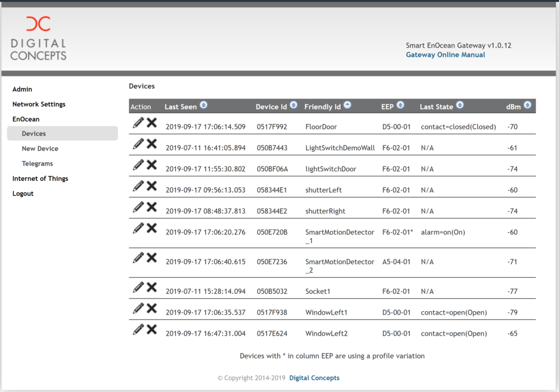Log out via the Logout link
Viewport: 559px width, 392px height.
tap(23, 193)
